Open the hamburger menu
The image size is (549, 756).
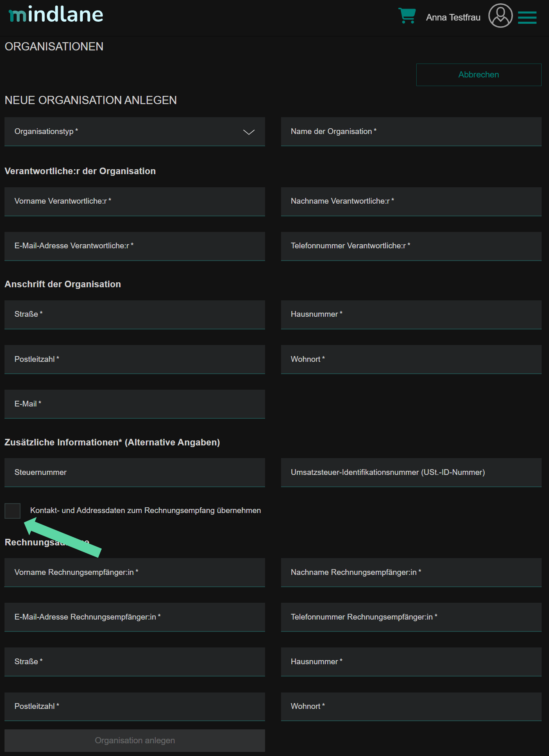[527, 17]
